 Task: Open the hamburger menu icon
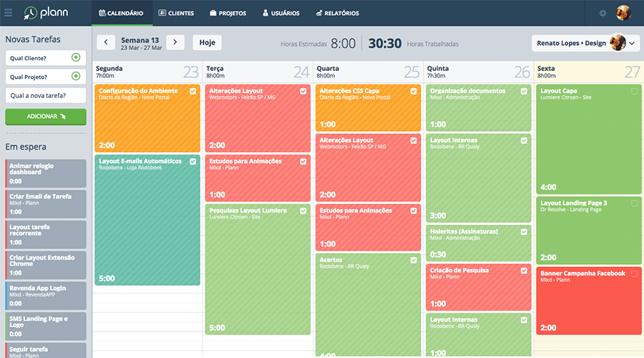click(8, 13)
